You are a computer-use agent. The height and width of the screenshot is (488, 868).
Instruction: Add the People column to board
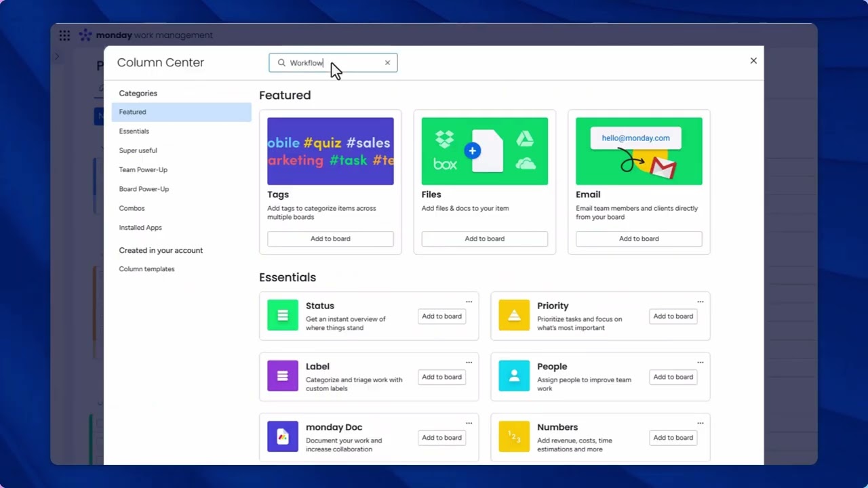(673, 377)
